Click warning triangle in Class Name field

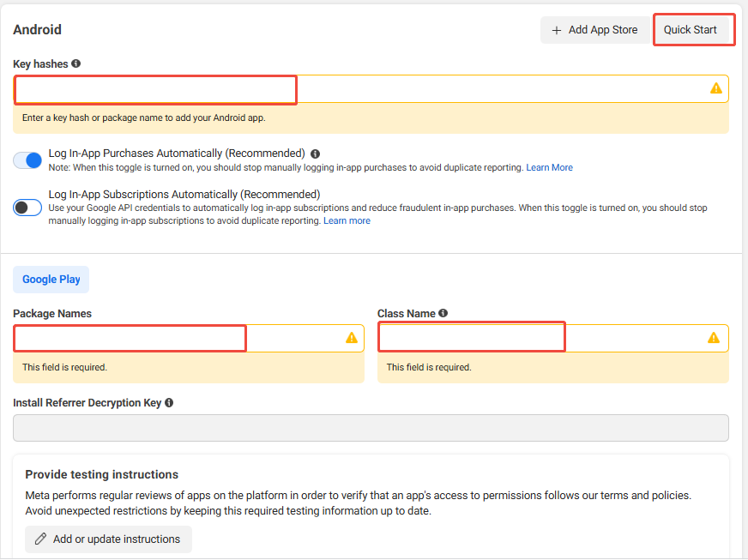[714, 338]
